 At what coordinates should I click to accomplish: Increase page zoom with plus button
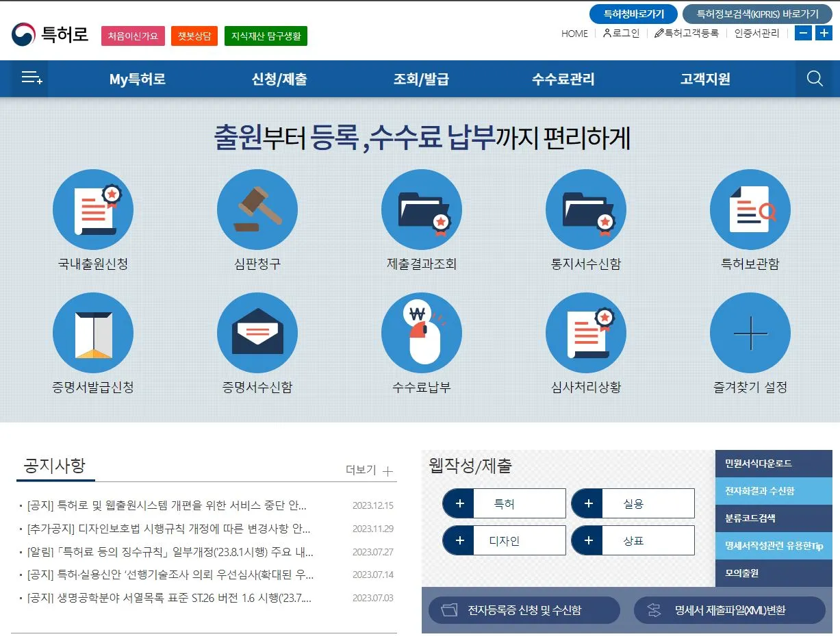click(823, 33)
